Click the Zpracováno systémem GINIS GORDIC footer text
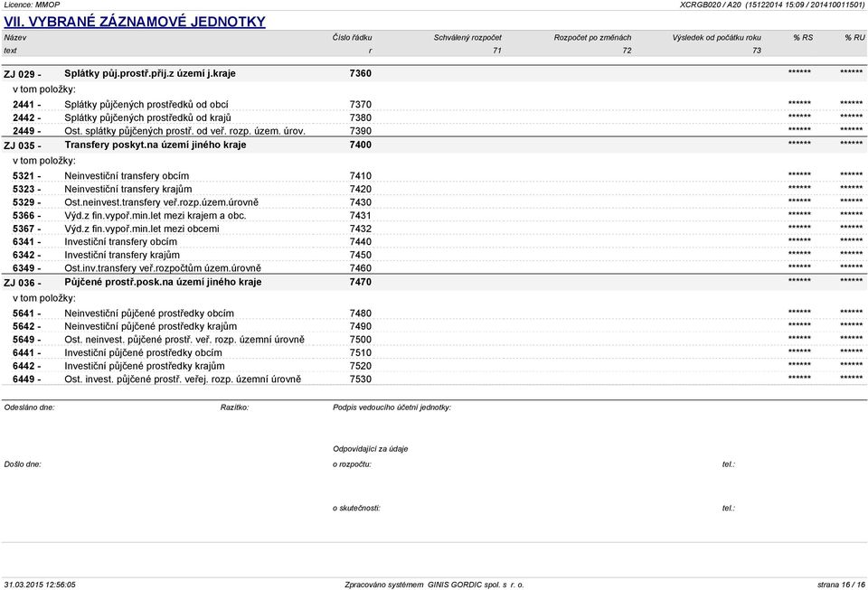 (x=434, y=585)
